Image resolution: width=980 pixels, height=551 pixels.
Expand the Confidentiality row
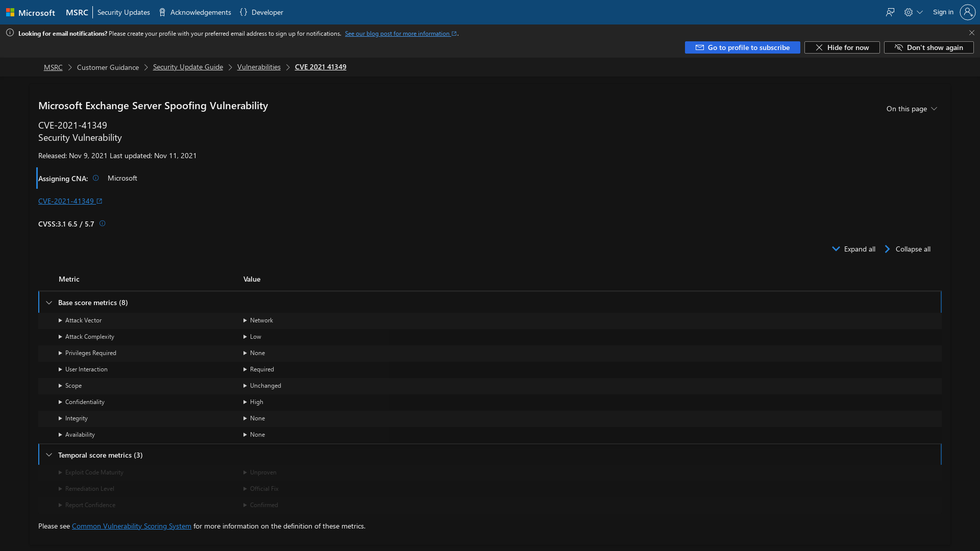click(x=82, y=402)
